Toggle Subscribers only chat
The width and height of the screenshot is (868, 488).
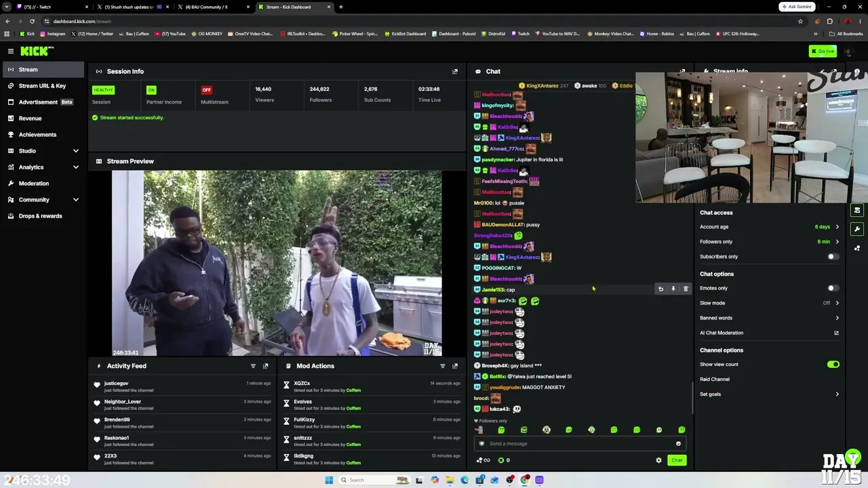point(833,257)
